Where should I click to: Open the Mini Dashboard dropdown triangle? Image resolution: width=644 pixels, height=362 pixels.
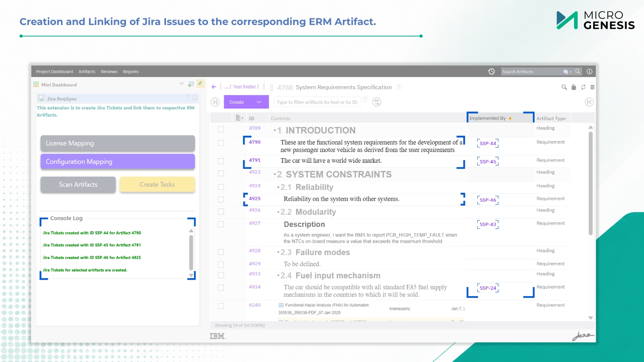[181, 84]
